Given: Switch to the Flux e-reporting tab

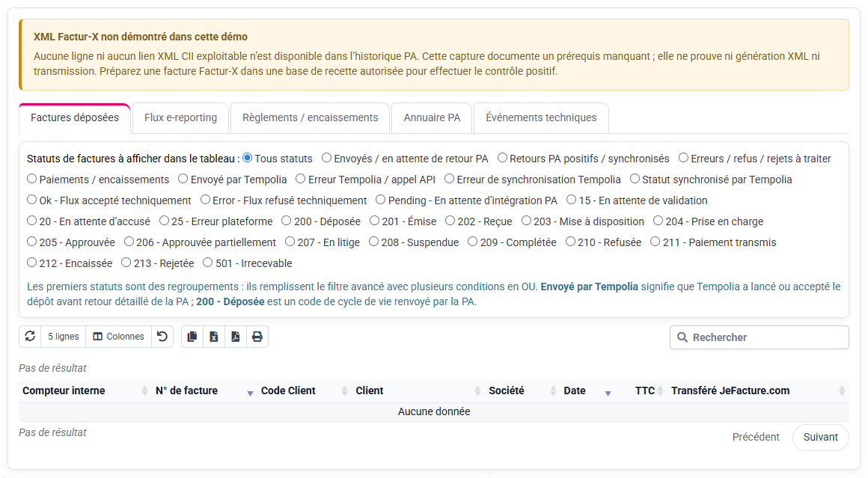Looking at the screenshot, I should (x=180, y=118).
